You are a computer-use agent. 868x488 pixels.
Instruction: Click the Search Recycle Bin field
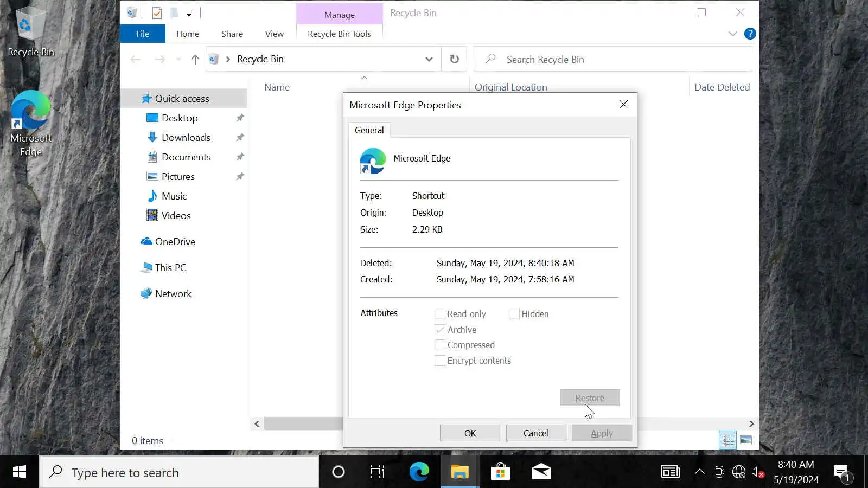613,59
